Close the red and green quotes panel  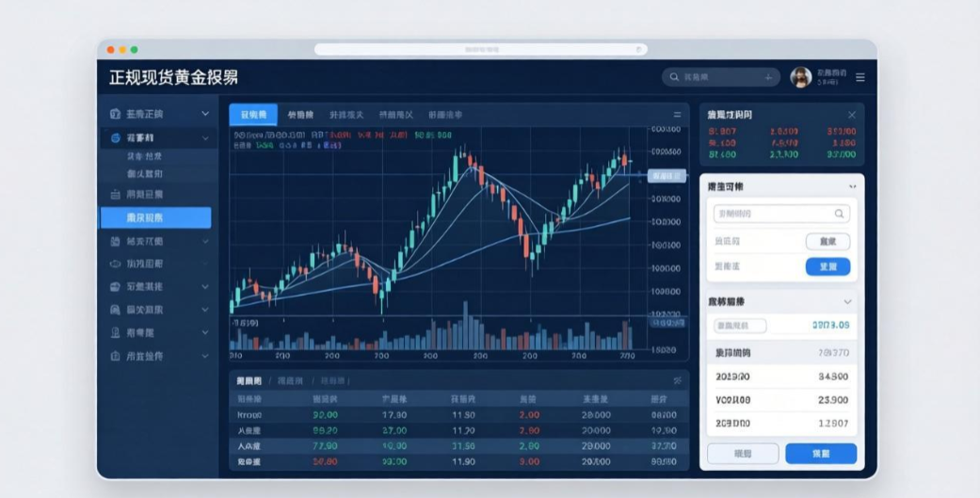[852, 115]
